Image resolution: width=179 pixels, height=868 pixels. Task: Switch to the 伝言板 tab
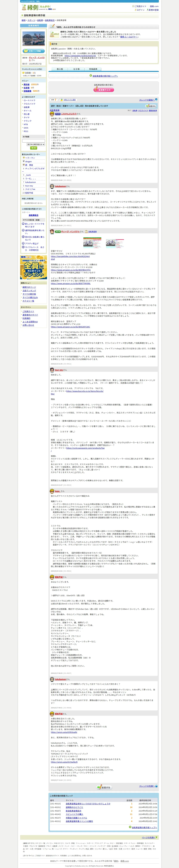(x=76, y=69)
